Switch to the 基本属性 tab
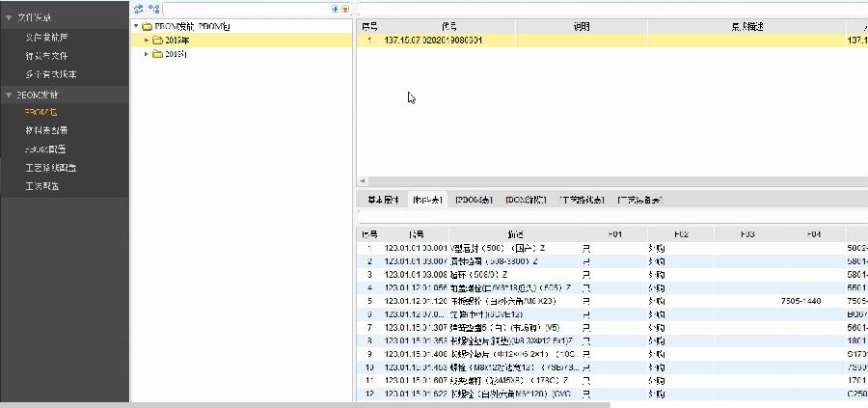The width and height of the screenshot is (868, 408). 383,201
